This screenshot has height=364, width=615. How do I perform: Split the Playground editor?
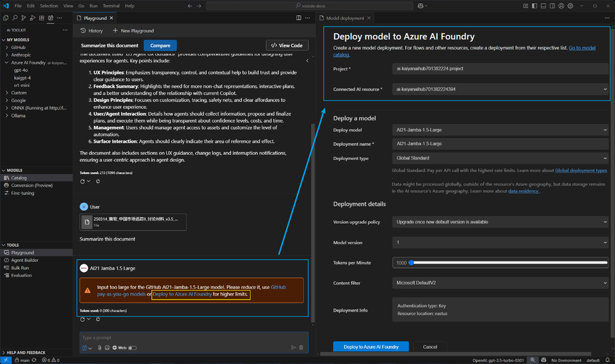tap(299, 18)
